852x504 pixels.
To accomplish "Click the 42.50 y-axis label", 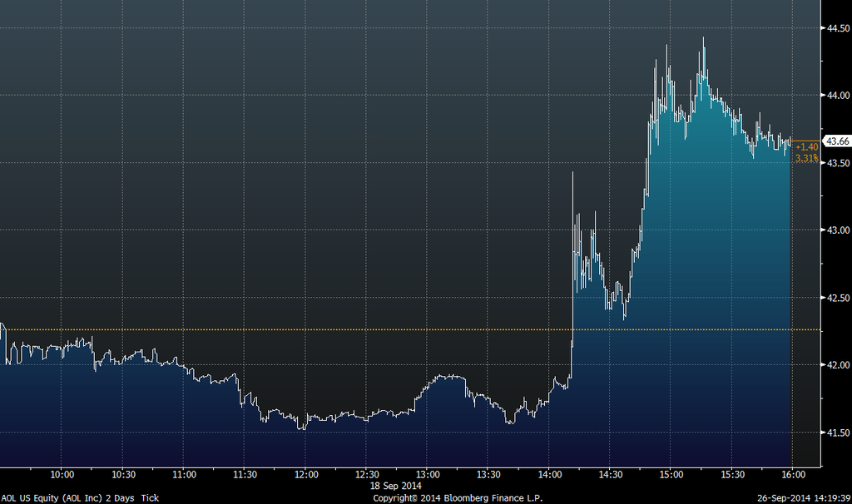I will pos(838,298).
